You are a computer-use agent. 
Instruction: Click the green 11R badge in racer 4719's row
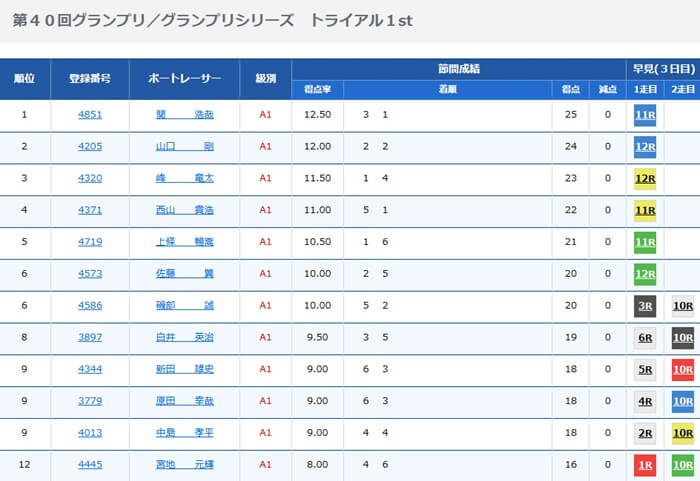[x=645, y=243]
